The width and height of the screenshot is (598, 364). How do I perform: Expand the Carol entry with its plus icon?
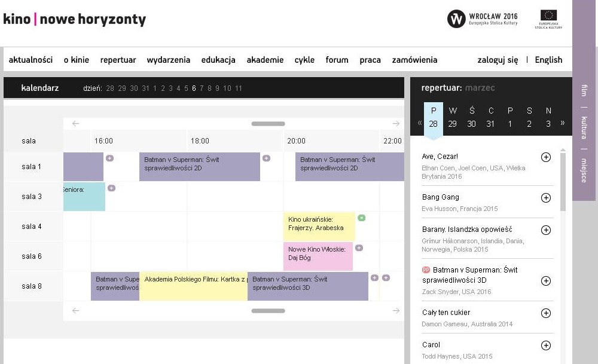(x=545, y=345)
